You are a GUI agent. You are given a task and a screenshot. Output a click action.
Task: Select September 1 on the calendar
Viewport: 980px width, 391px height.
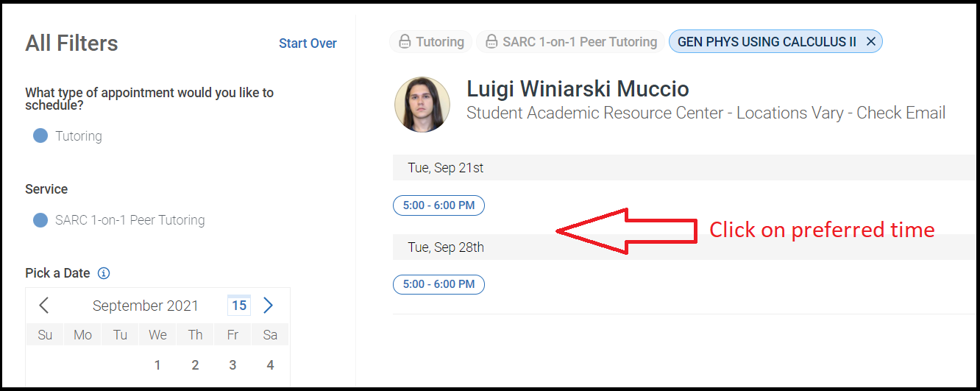point(157,365)
